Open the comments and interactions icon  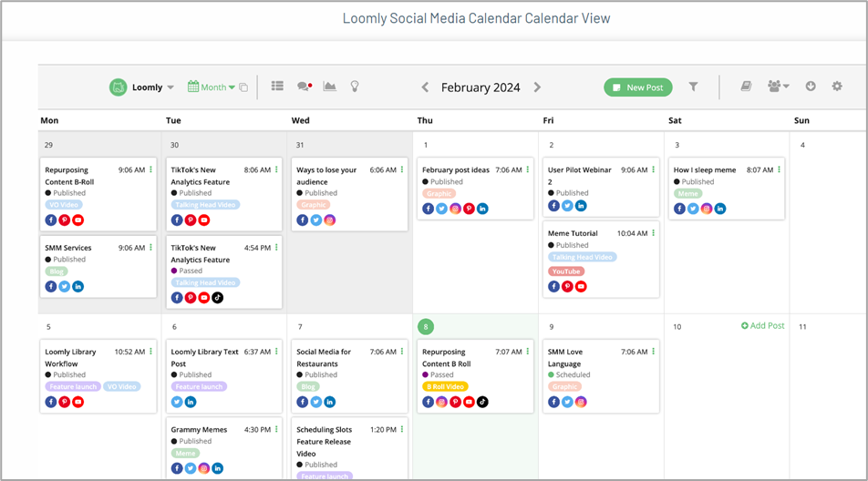[x=304, y=87]
